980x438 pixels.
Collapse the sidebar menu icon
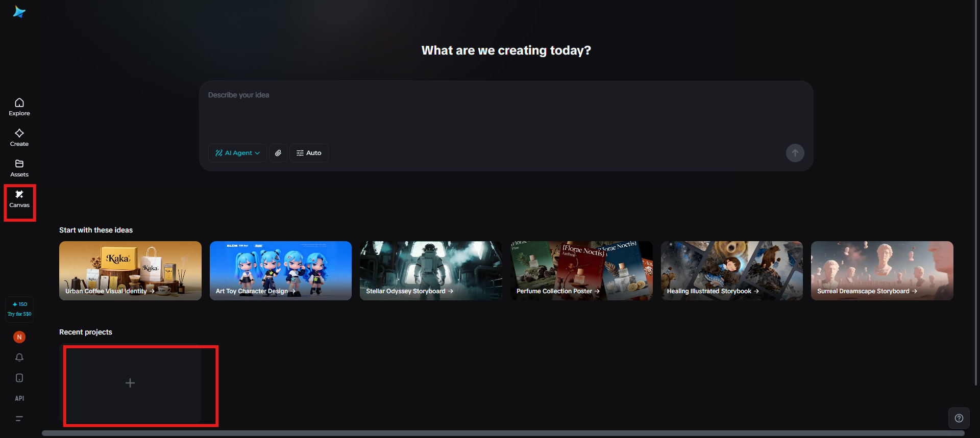tap(19, 419)
